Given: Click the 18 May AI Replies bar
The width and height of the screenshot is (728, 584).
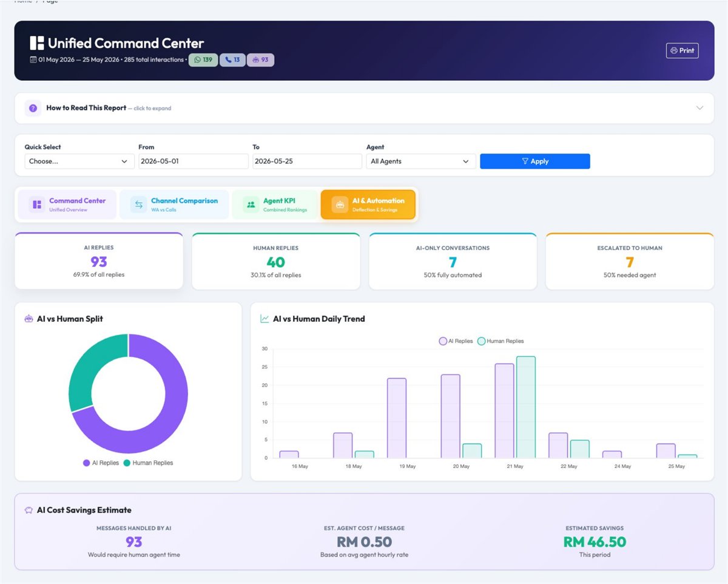Looking at the screenshot, I should click(343, 446).
